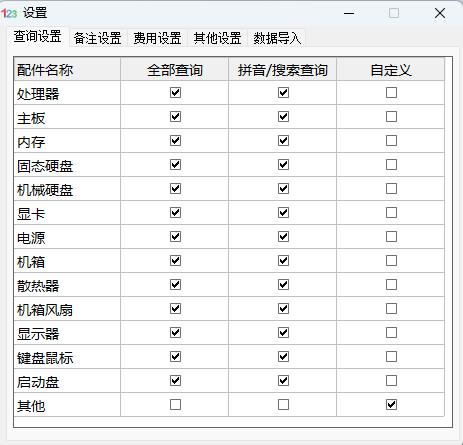Check 自定义 for 启动盘
The image size is (463, 445).
pyautogui.click(x=391, y=380)
